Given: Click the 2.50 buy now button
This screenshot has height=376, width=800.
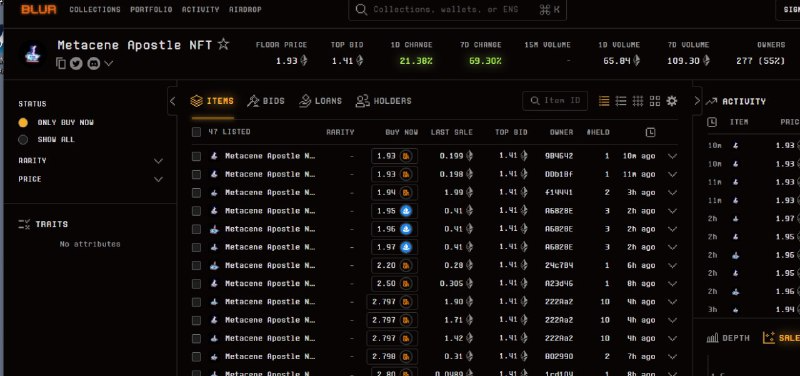Looking at the screenshot, I should pos(394,284).
